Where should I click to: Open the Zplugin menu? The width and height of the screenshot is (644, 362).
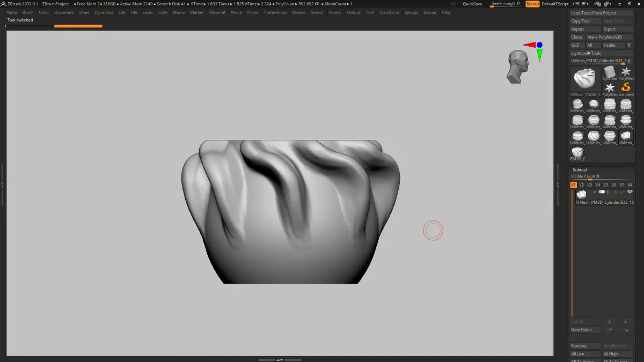coord(410,12)
